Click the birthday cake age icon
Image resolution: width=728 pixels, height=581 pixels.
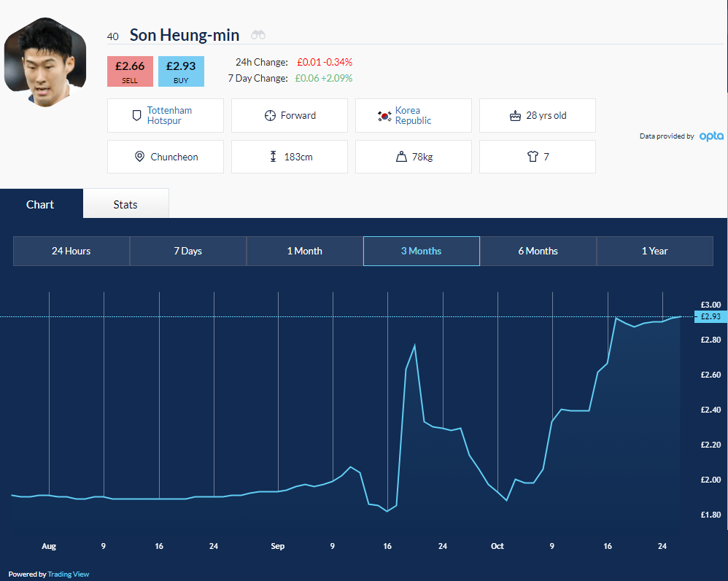click(515, 116)
